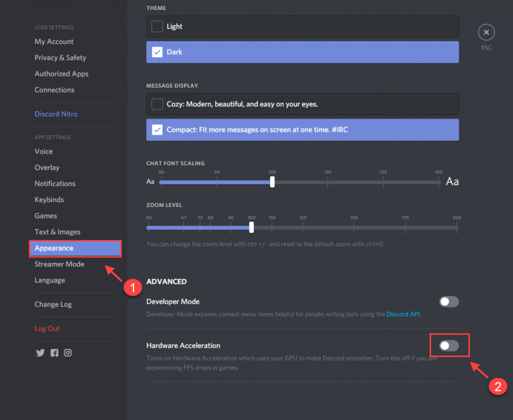This screenshot has width=513, height=420.
Task: Click the Hardware Acceleration label
Action: coord(183,346)
